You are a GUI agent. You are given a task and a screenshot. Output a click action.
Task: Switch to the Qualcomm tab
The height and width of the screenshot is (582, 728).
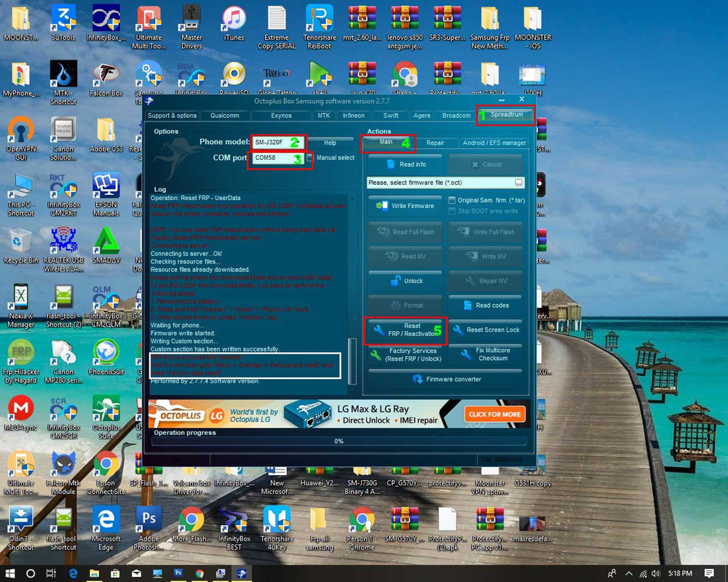point(225,116)
